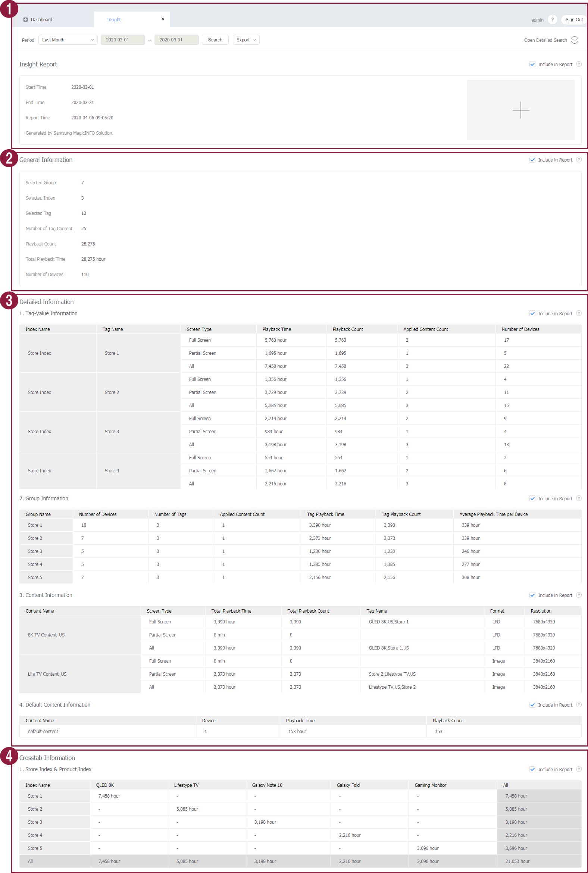Open the Last Month period dropdown

(x=68, y=40)
